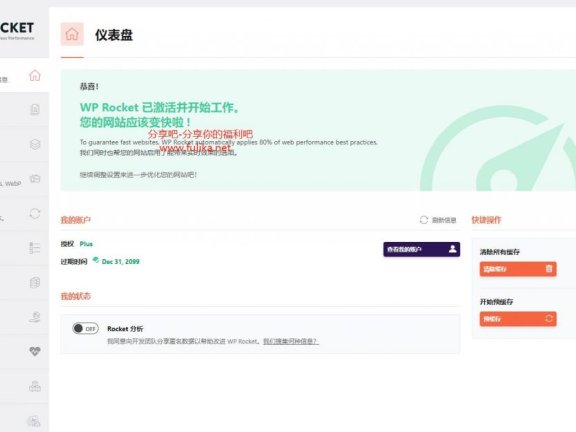The width and height of the screenshot is (576, 432).
Task: Click the 我的状态 section heading
Action: pyautogui.click(x=76, y=296)
